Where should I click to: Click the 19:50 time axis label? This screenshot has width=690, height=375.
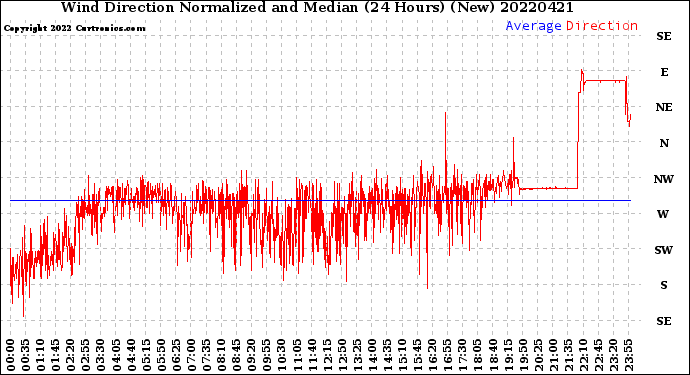pos(523,354)
